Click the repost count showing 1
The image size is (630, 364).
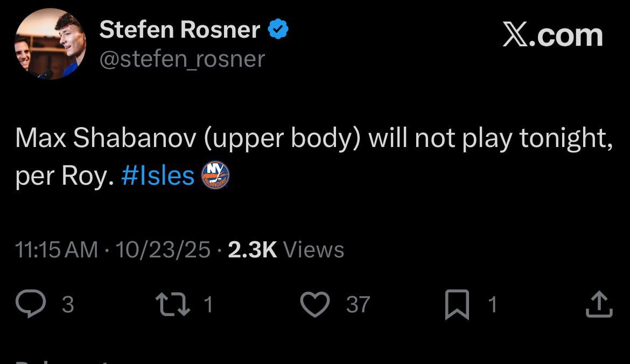click(210, 305)
